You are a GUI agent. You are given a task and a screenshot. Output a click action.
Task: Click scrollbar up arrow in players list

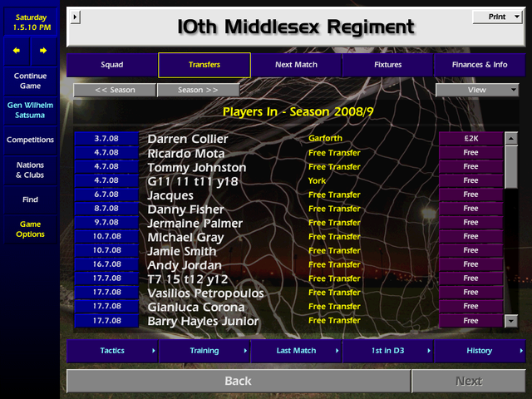tap(511, 138)
